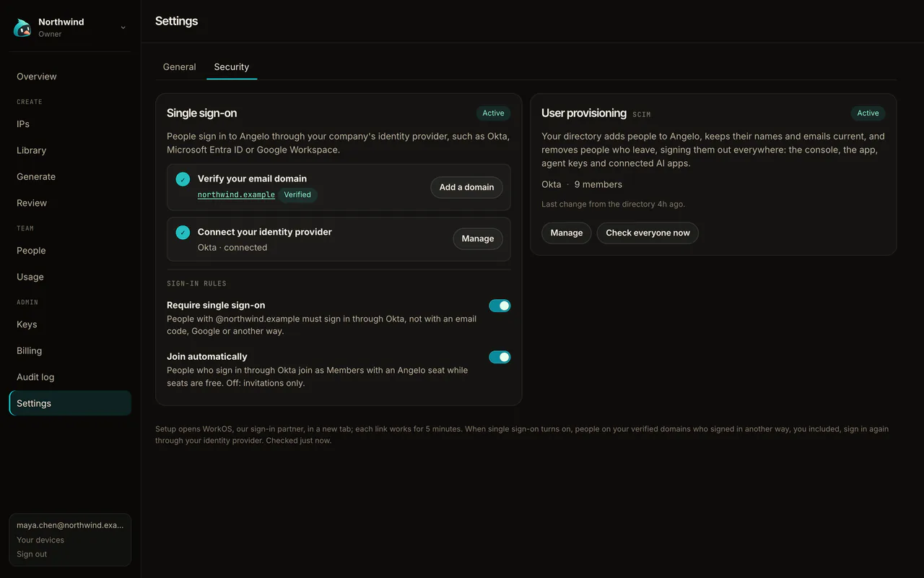Toggle Join automatically switch
The height and width of the screenshot is (578, 924).
pyautogui.click(x=500, y=357)
